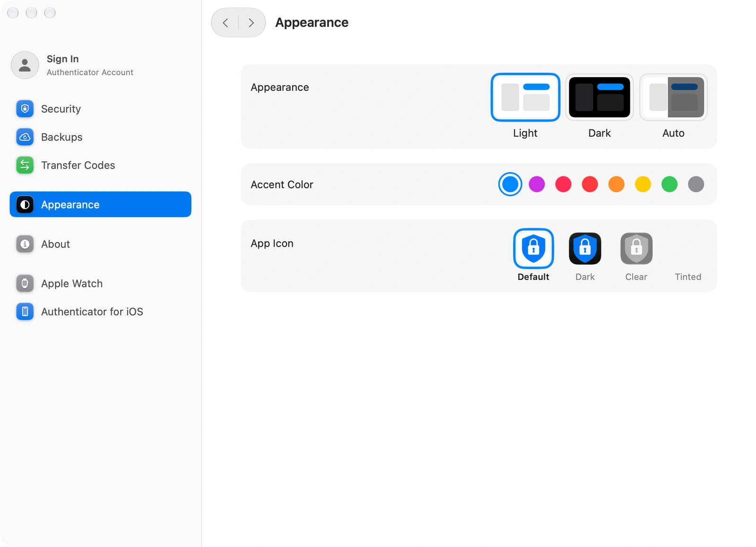Viewport: 756px width, 547px height.
Task: Click the Authenticator for iOS phone icon
Action: pos(25,312)
